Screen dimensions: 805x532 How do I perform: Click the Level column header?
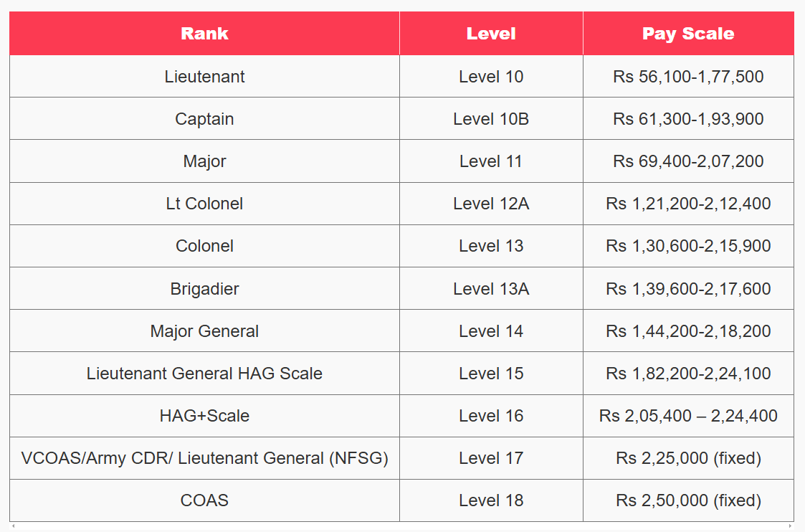click(x=491, y=34)
